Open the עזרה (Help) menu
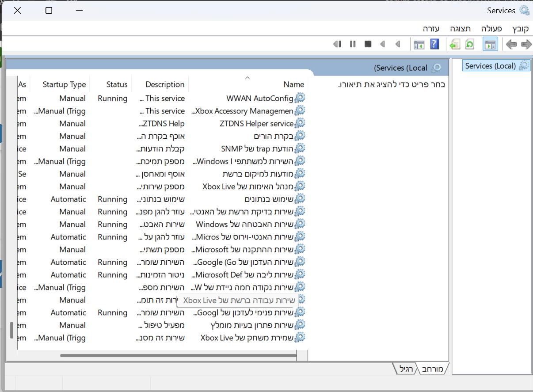This screenshot has height=392, width=533. coord(431,29)
